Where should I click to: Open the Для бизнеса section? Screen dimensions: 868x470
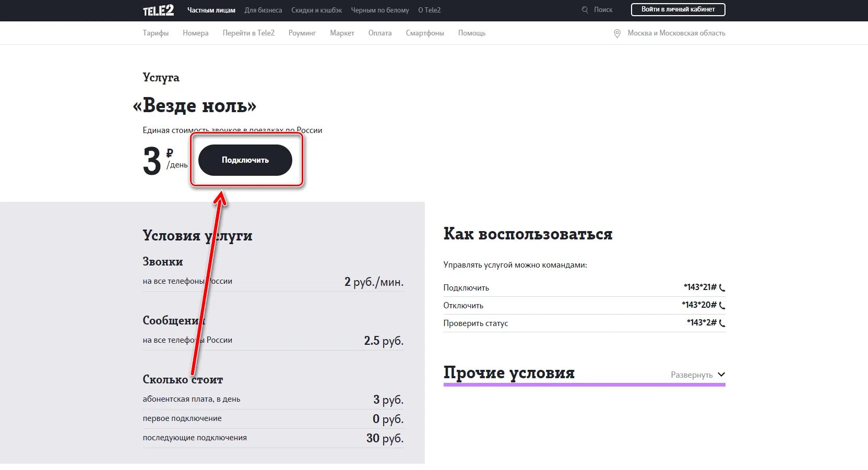coord(263,10)
